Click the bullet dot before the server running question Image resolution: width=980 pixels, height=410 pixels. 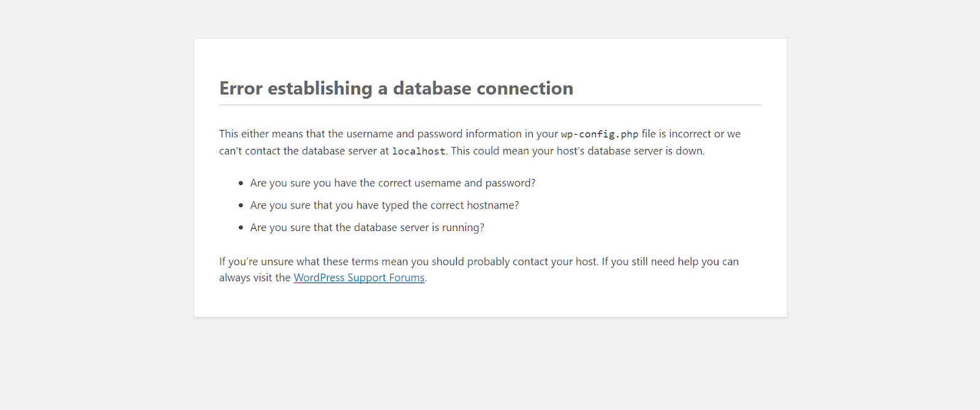point(241,227)
